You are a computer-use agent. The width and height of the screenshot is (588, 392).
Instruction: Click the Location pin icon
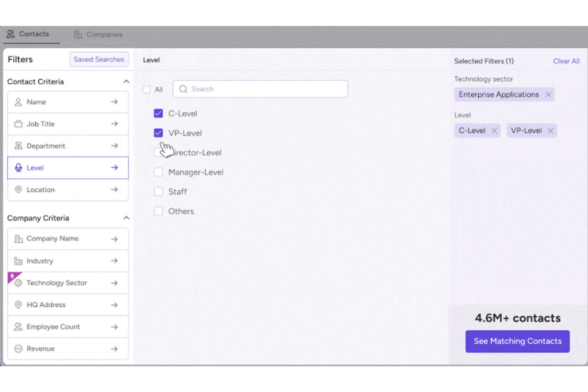[x=18, y=189]
